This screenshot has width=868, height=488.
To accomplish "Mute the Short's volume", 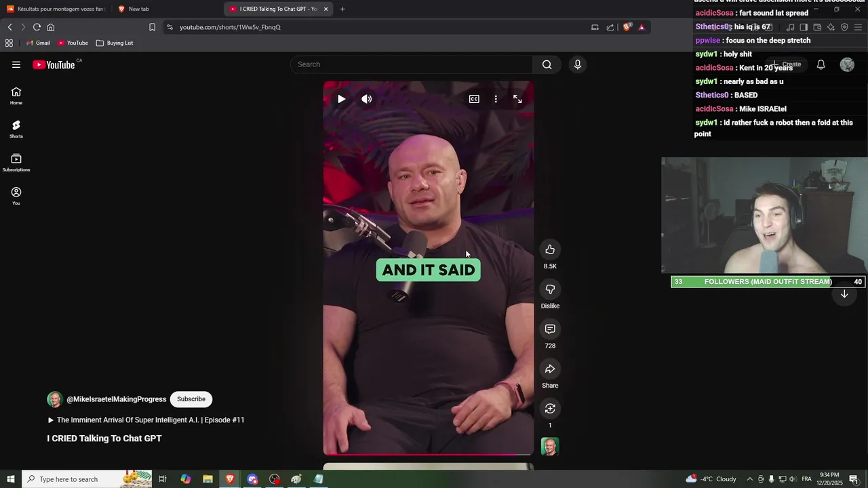I will tap(367, 99).
